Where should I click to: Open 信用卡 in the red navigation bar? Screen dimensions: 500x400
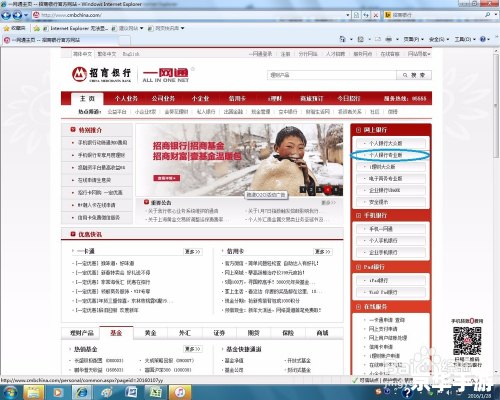pyautogui.click(x=237, y=99)
